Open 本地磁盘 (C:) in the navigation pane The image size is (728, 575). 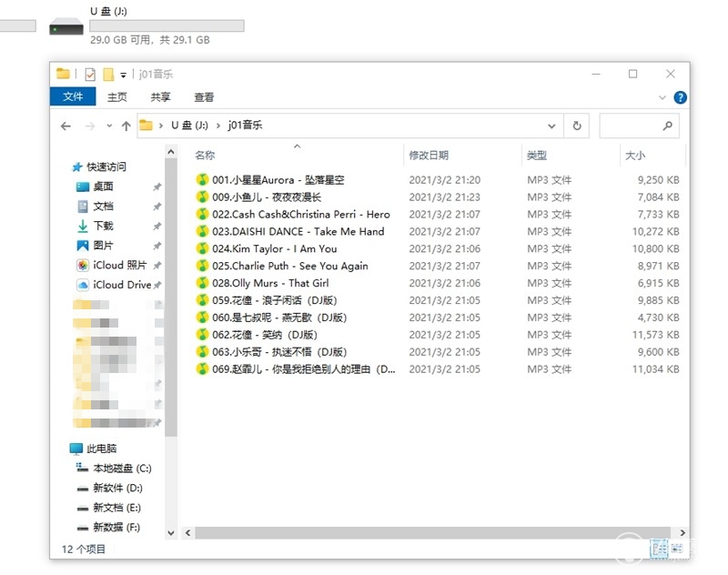click(122, 469)
